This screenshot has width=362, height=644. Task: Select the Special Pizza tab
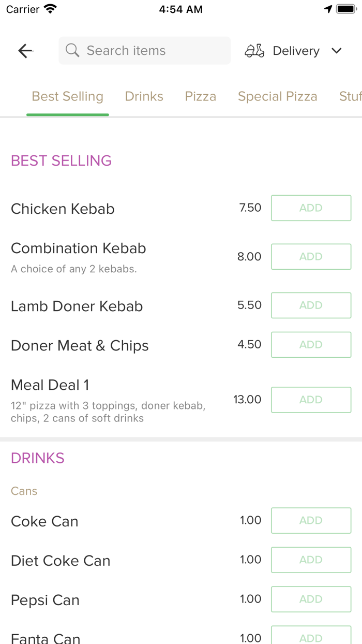[277, 97]
